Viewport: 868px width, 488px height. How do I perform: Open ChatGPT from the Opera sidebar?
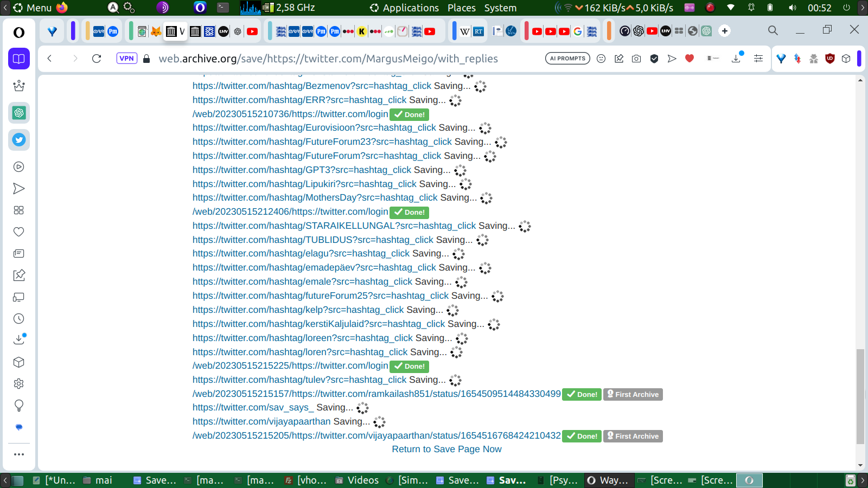point(19,113)
